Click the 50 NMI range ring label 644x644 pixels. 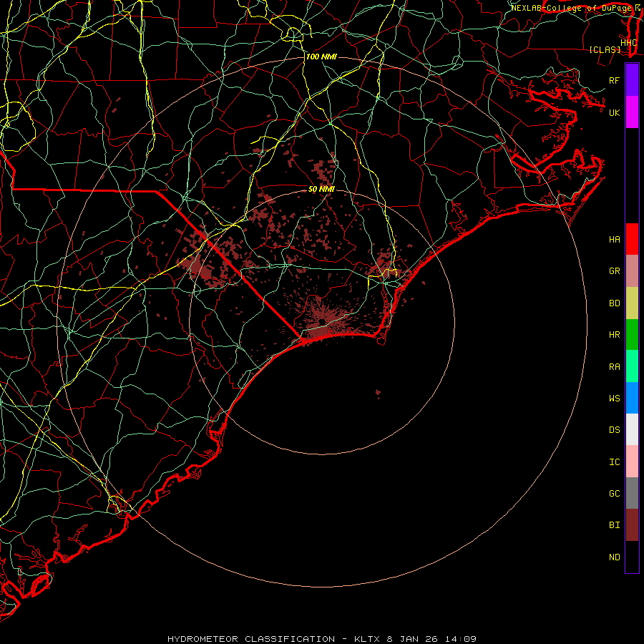click(x=321, y=189)
